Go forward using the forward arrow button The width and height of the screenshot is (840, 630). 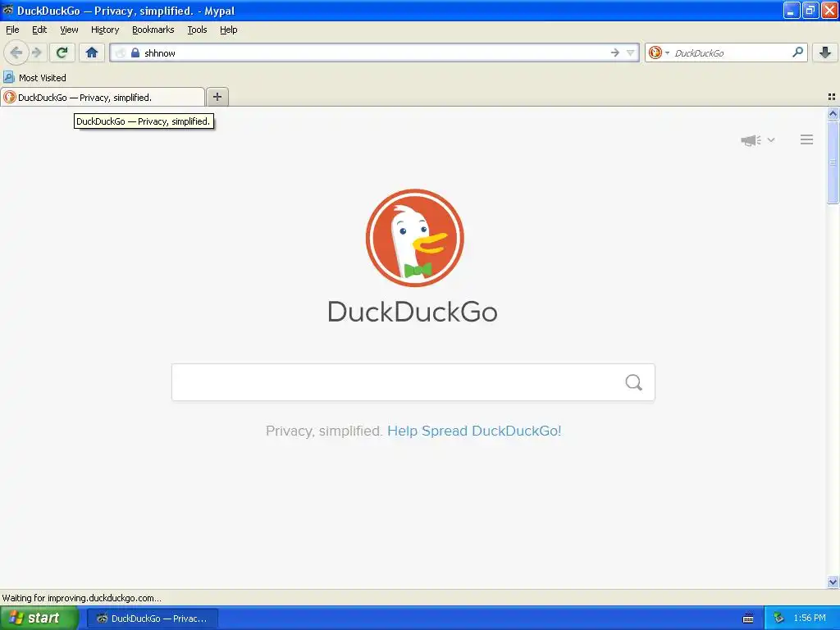click(36, 52)
